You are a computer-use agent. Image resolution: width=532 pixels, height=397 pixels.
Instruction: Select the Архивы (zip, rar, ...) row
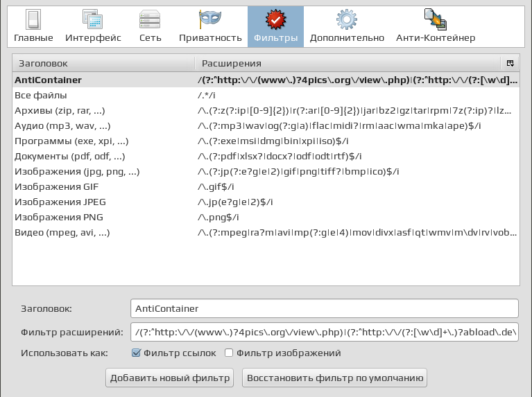266,111
